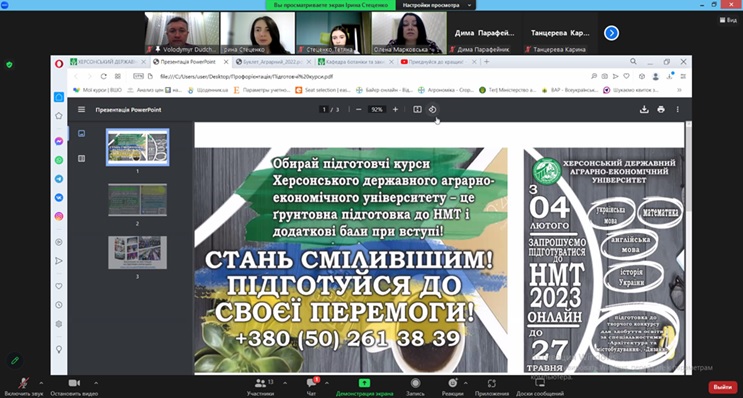Image resolution: width=743 pixels, height=398 pixels.
Task: Open Telegram in the Opera sidebar
Action: point(59,179)
